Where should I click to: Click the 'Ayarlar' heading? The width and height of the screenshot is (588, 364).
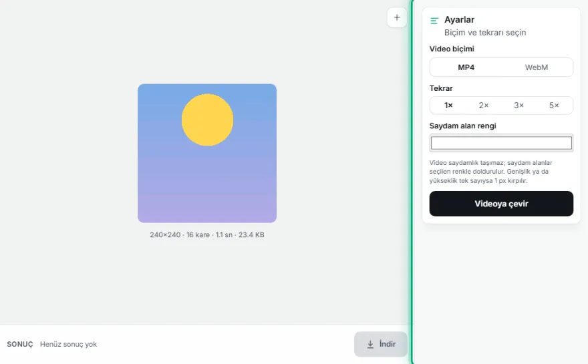click(x=460, y=19)
